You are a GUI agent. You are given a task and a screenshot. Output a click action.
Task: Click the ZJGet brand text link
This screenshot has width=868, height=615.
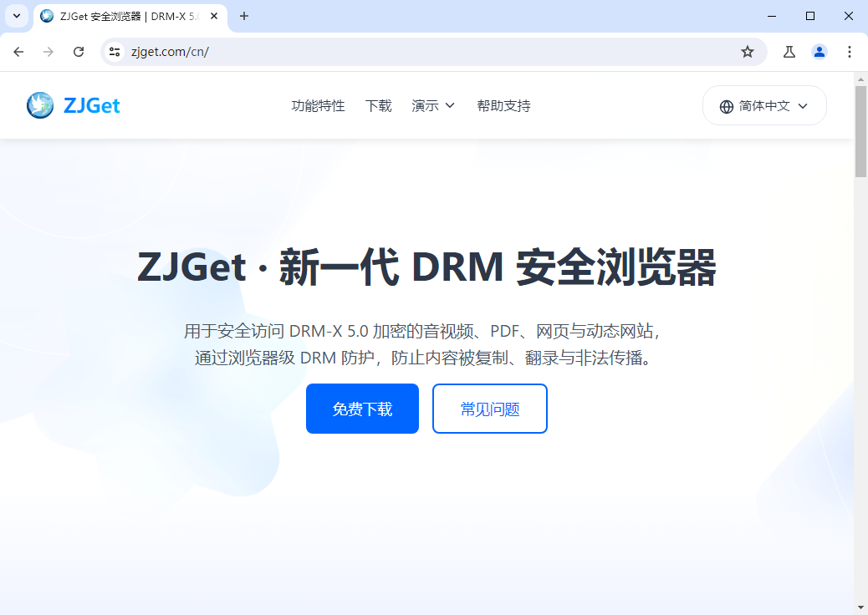tap(91, 105)
